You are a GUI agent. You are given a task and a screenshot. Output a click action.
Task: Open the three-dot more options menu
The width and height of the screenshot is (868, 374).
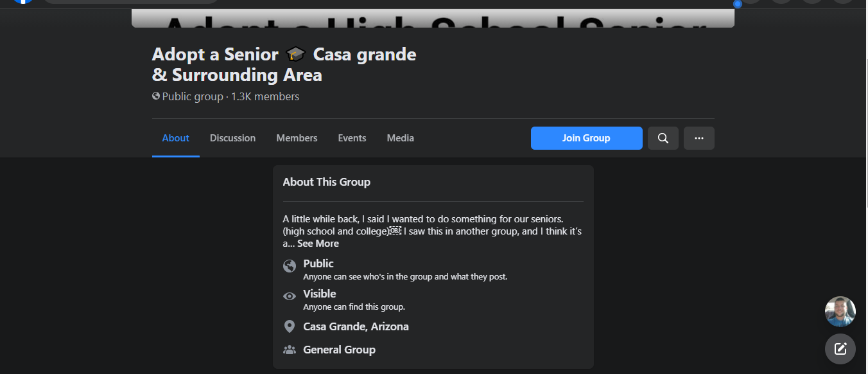pyautogui.click(x=699, y=138)
